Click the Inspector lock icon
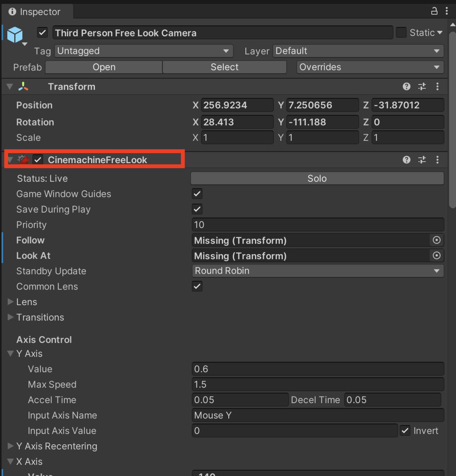This screenshot has height=476, width=456. [434, 11]
